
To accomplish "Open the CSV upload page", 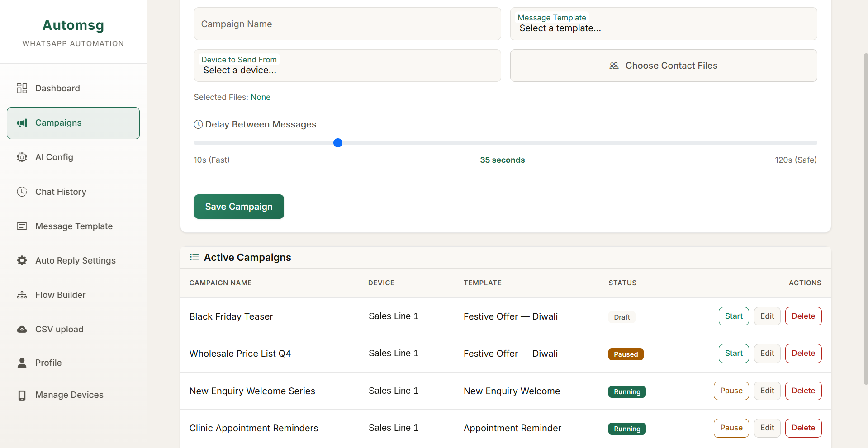I will click(73, 329).
